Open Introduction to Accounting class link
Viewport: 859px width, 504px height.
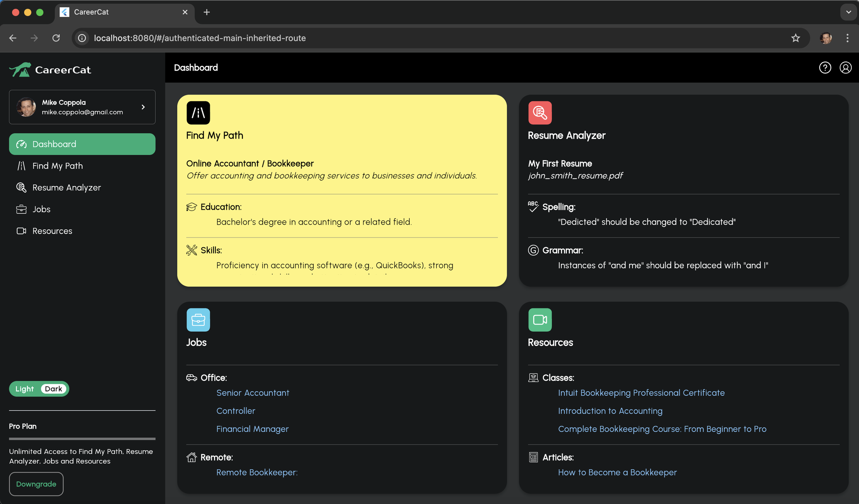click(610, 411)
